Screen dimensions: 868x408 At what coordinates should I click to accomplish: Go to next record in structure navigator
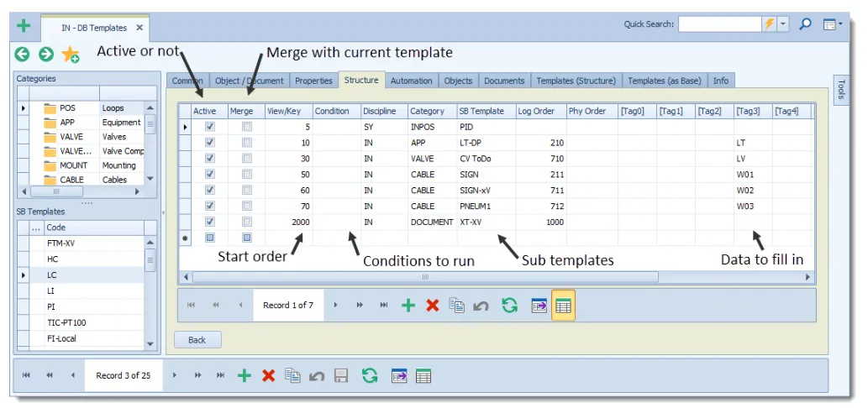336,306
